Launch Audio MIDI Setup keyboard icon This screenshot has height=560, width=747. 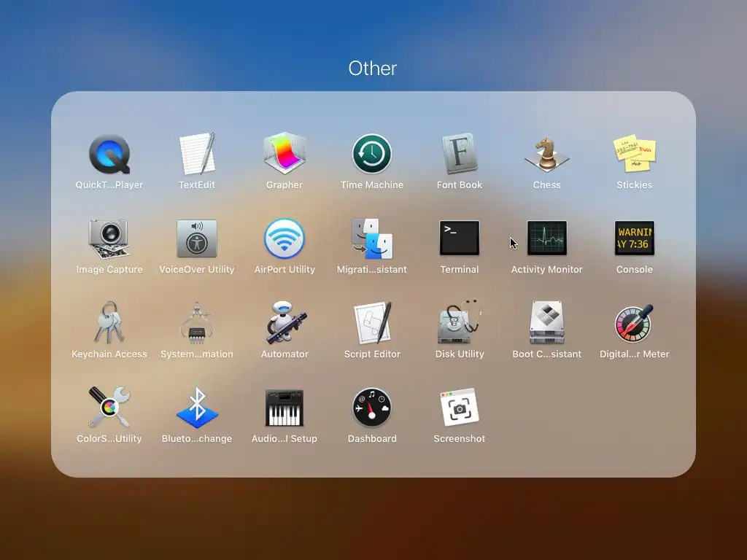[x=285, y=408]
